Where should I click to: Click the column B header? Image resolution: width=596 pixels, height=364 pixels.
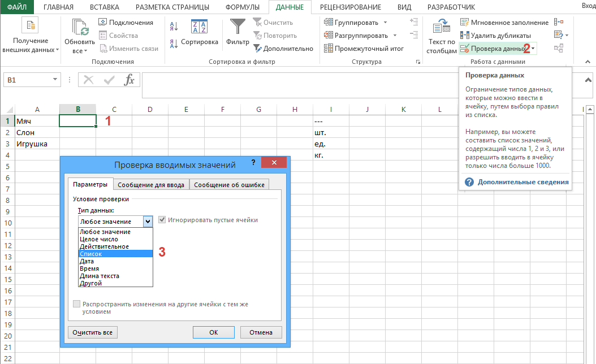78,110
